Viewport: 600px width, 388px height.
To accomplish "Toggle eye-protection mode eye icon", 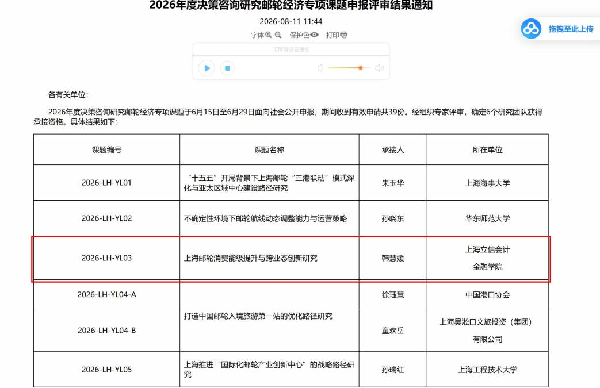I will (x=314, y=35).
